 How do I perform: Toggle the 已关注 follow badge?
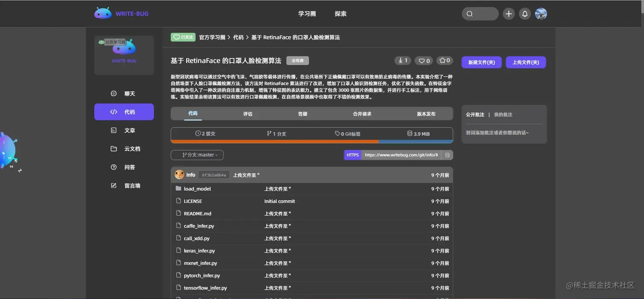pyautogui.click(x=183, y=37)
